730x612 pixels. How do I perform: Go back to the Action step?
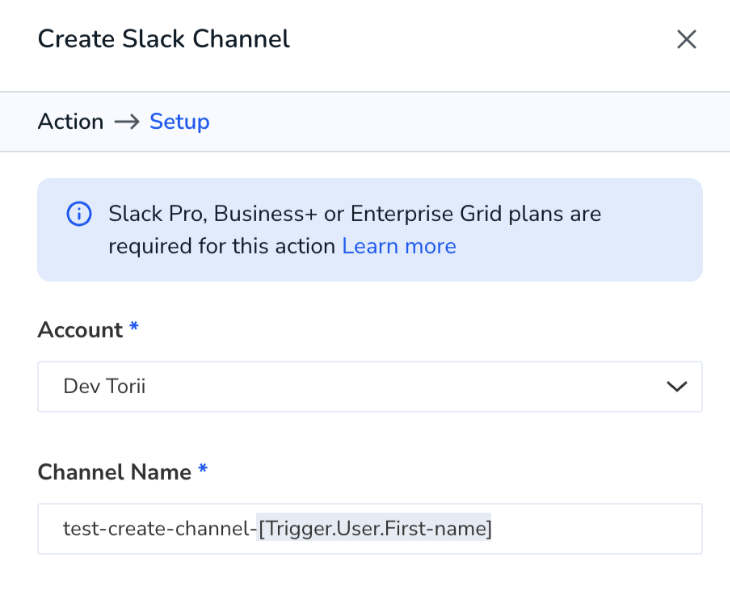click(x=71, y=122)
